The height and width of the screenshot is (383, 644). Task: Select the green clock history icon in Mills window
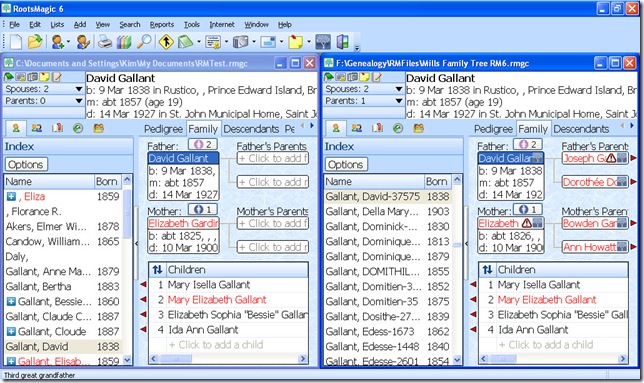pyautogui.click(x=398, y=128)
